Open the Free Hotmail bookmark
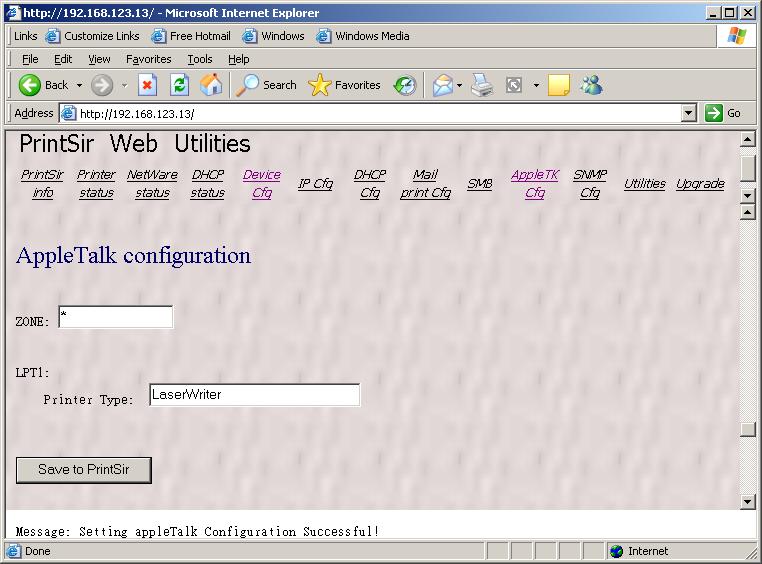The height and width of the screenshot is (564, 762). point(191,36)
